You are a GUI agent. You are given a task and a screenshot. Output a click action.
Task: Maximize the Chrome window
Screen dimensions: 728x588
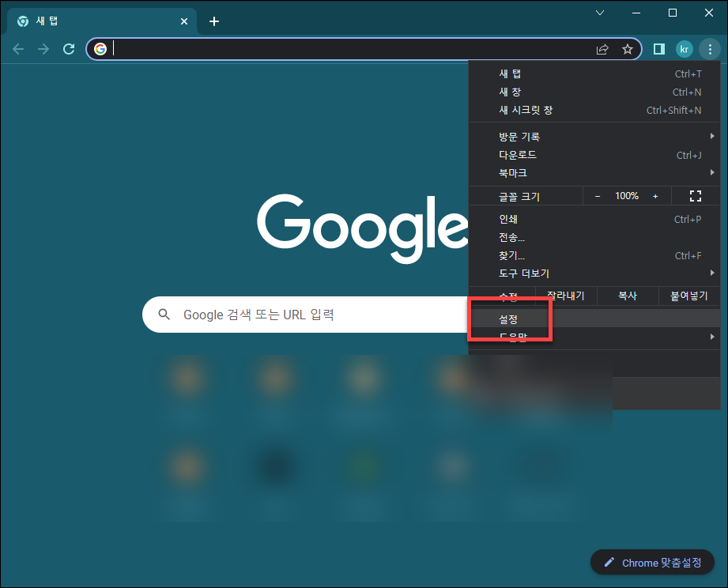point(673,13)
